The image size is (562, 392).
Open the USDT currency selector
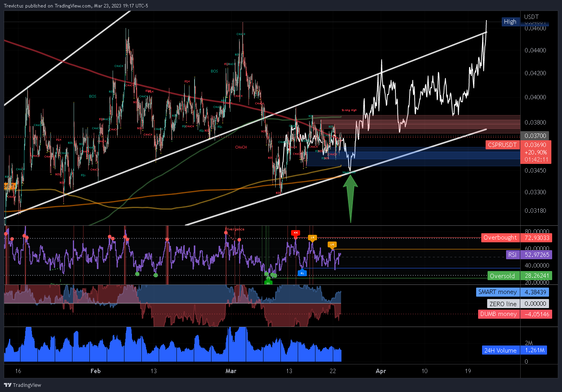pyautogui.click(x=531, y=17)
